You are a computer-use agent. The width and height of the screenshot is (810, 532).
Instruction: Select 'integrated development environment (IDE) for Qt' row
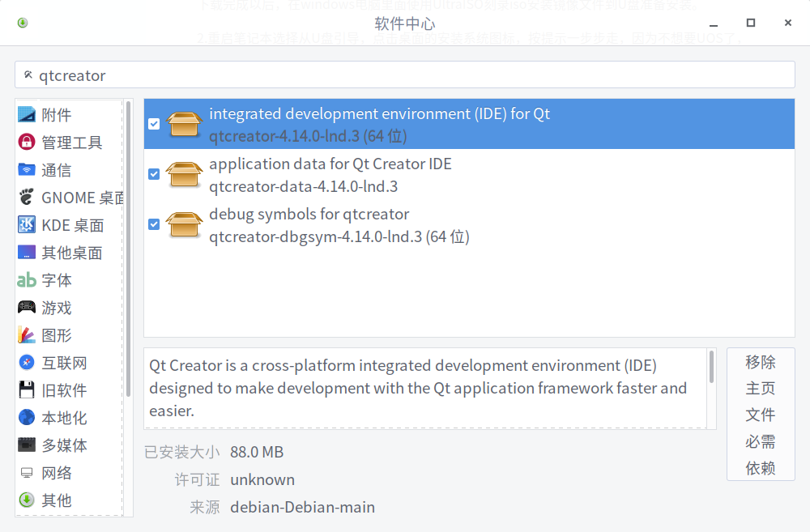[x=469, y=124]
